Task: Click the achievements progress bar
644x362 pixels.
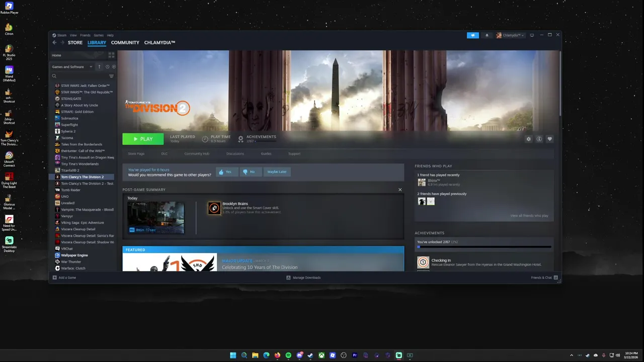Action: point(484,247)
